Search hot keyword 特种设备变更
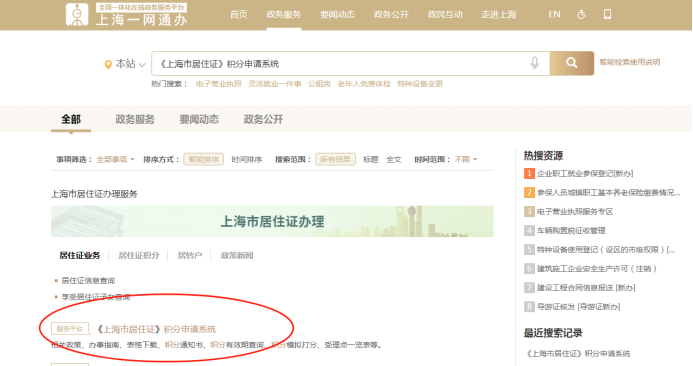The width and height of the screenshot is (693, 366). (420, 84)
